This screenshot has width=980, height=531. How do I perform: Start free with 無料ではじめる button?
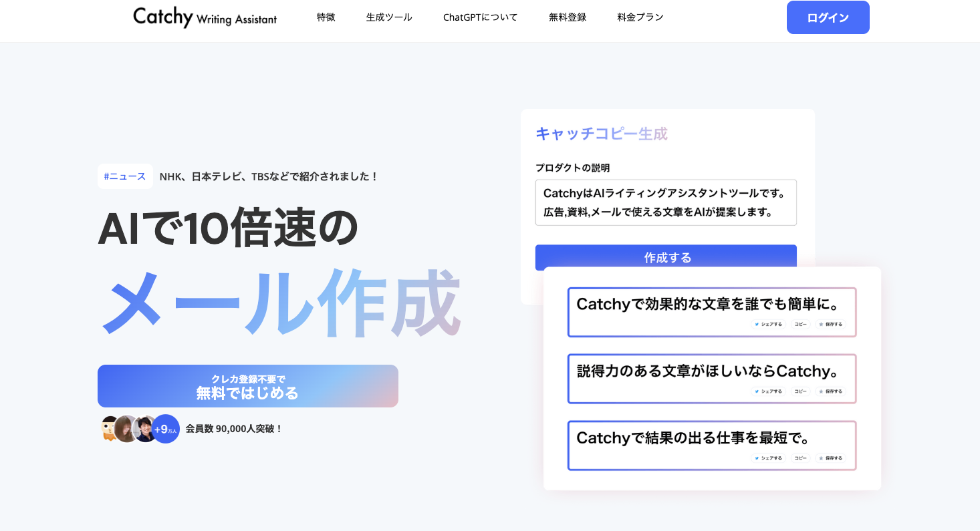pos(248,386)
